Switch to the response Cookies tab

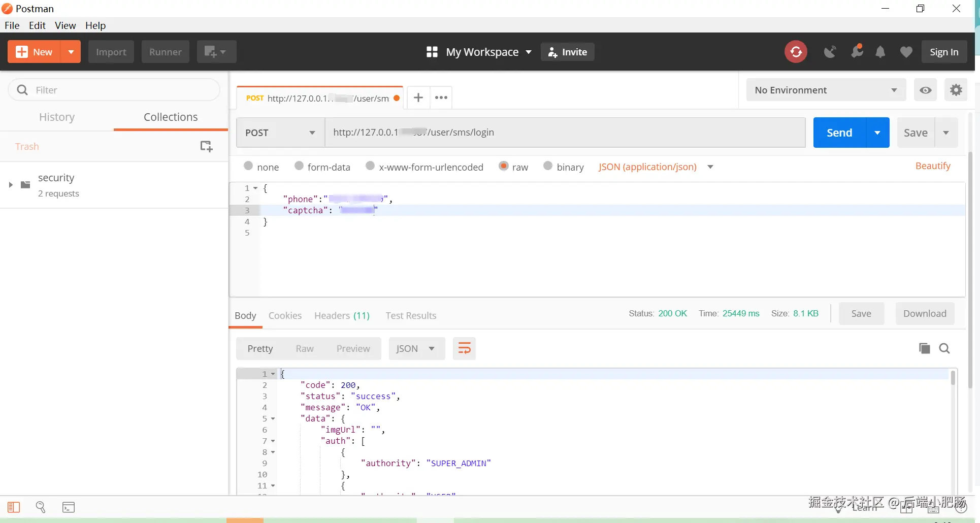point(285,315)
